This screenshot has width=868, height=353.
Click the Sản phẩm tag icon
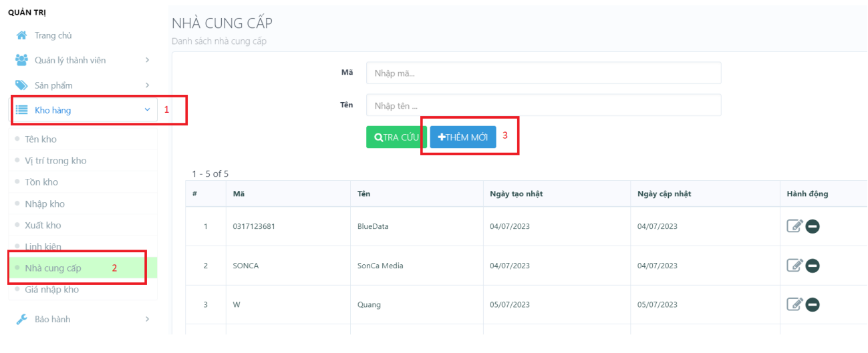coord(21,85)
